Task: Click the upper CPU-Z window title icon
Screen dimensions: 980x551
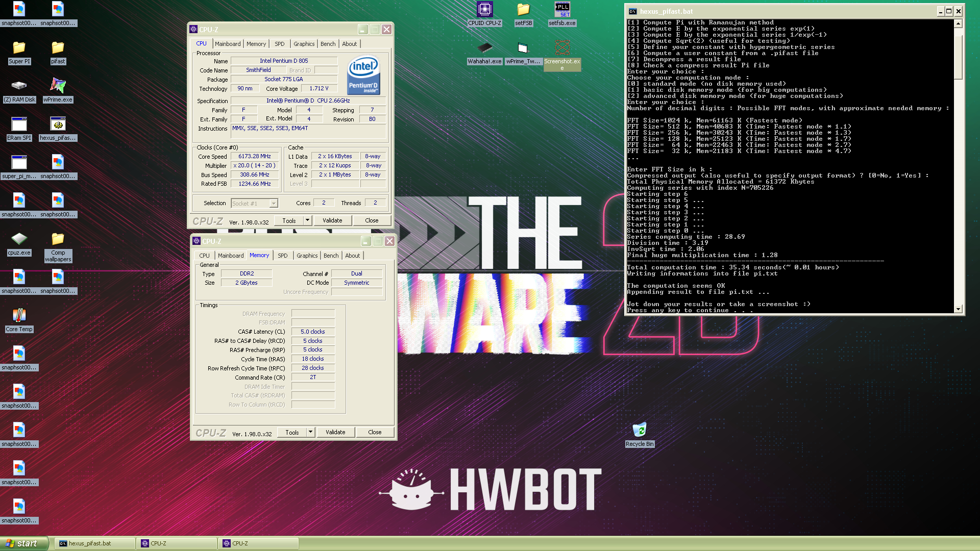Action: 193,30
